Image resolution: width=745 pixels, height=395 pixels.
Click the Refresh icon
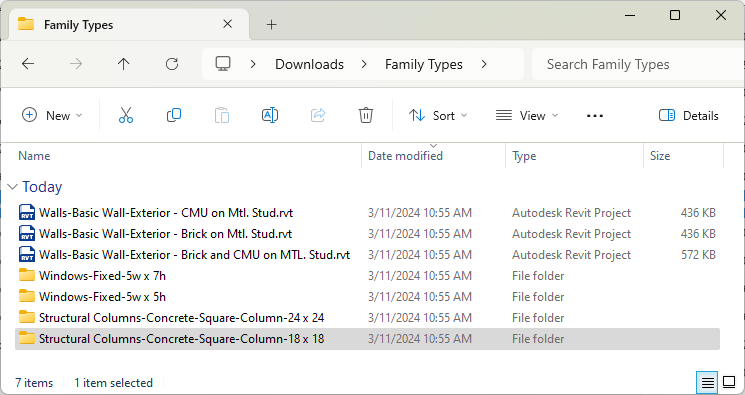172,64
